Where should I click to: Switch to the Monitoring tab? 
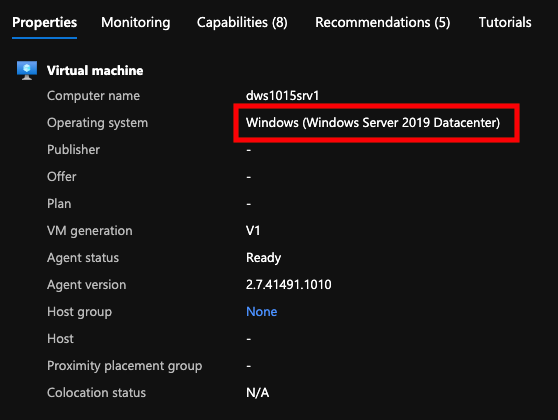pos(136,22)
